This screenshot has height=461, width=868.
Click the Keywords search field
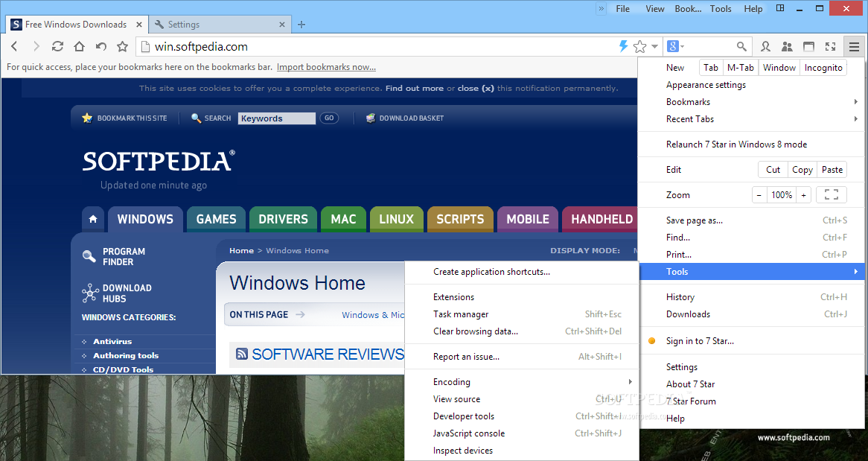point(277,118)
